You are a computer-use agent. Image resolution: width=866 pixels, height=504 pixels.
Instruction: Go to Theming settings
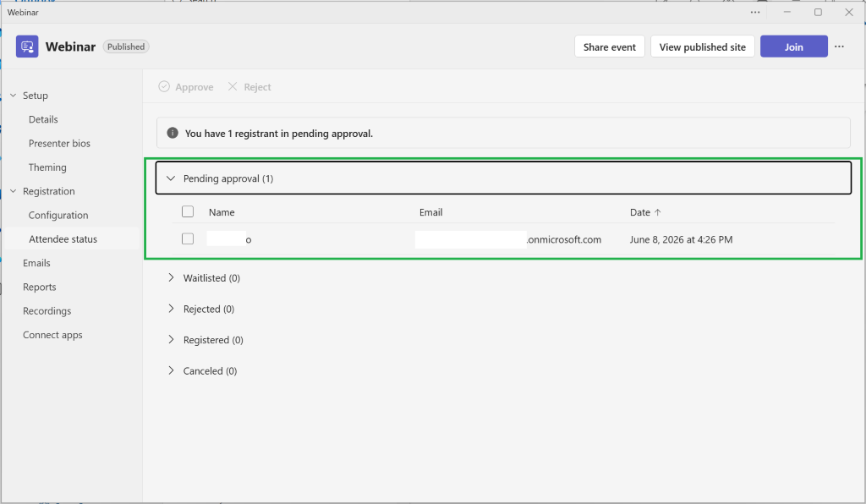(x=47, y=167)
